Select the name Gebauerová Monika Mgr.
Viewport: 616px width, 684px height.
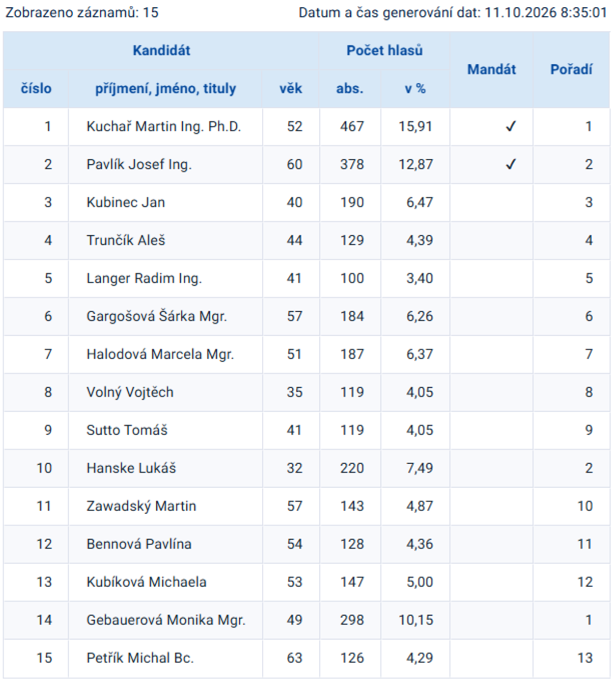(x=166, y=620)
